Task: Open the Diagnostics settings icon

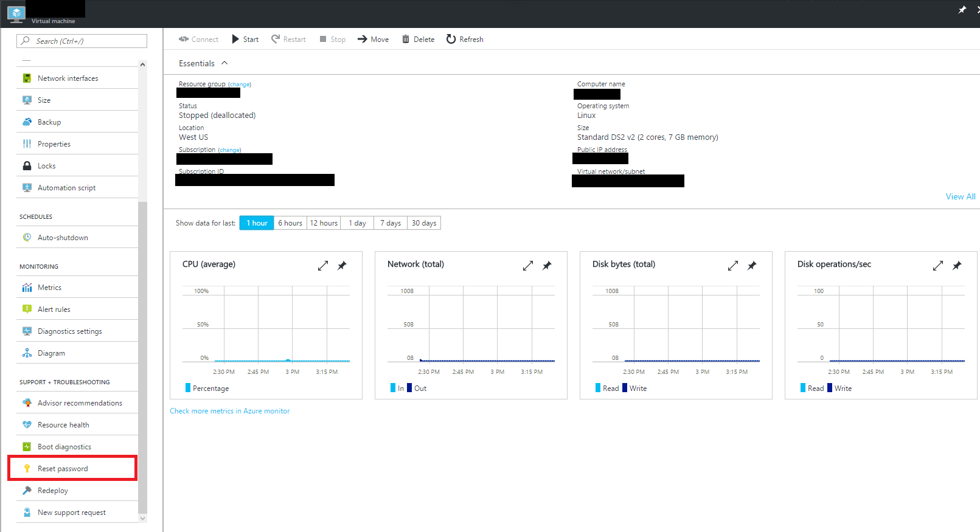Action: (27, 331)
